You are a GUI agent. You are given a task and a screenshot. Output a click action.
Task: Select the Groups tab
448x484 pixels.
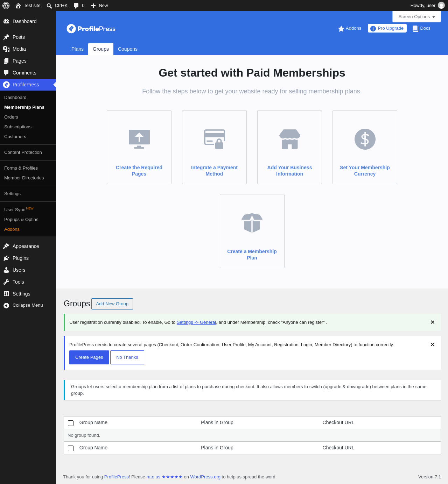tap(101, 49)
